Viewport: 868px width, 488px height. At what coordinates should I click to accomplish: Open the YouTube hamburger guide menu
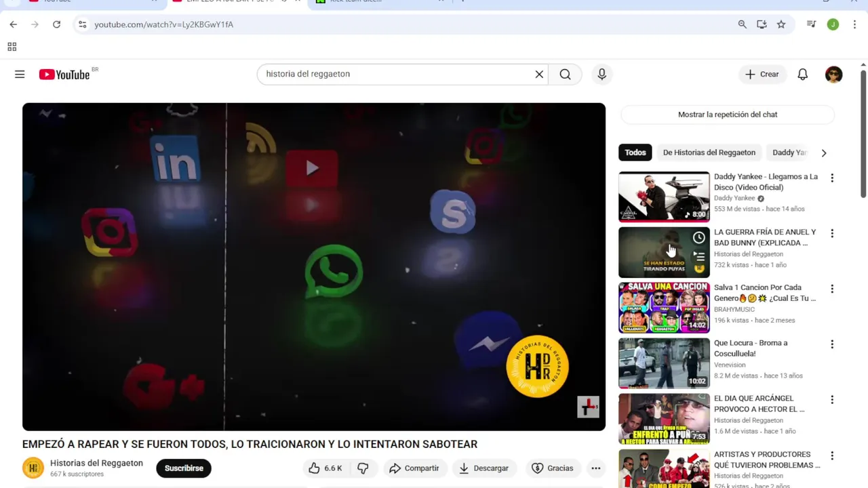(20, 75)
